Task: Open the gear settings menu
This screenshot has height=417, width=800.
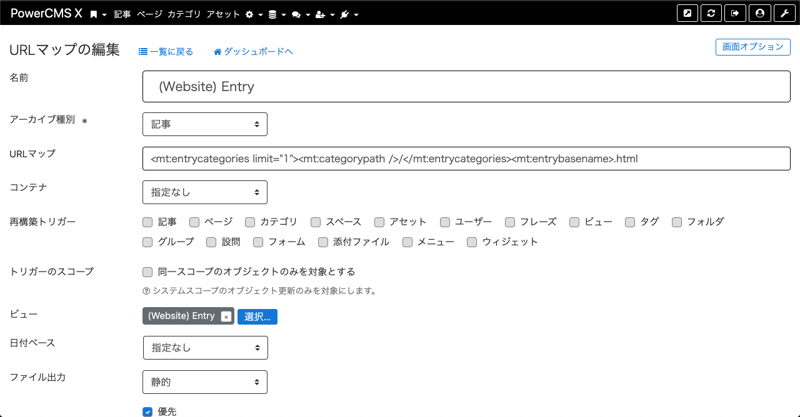Action: tap(252, 15)
